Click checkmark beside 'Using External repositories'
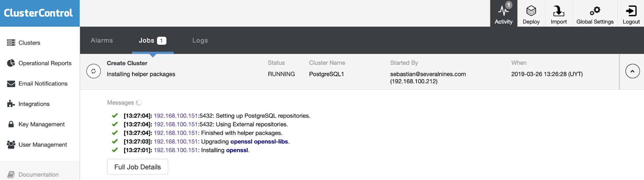This screenshot has height=180, width=644. (115, 124)
